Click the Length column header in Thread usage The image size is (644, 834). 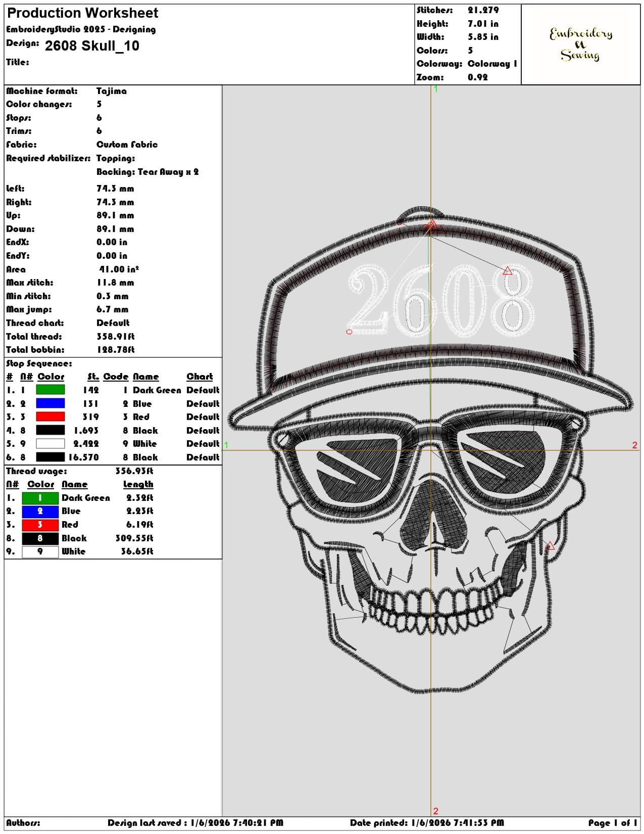[x=138, y=484]
